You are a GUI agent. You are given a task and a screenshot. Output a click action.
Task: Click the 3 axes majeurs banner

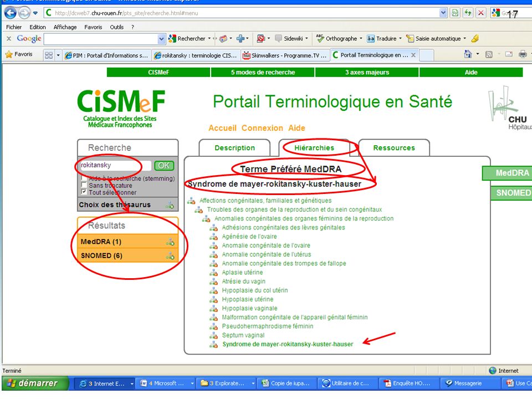click(x=367, y=72)
